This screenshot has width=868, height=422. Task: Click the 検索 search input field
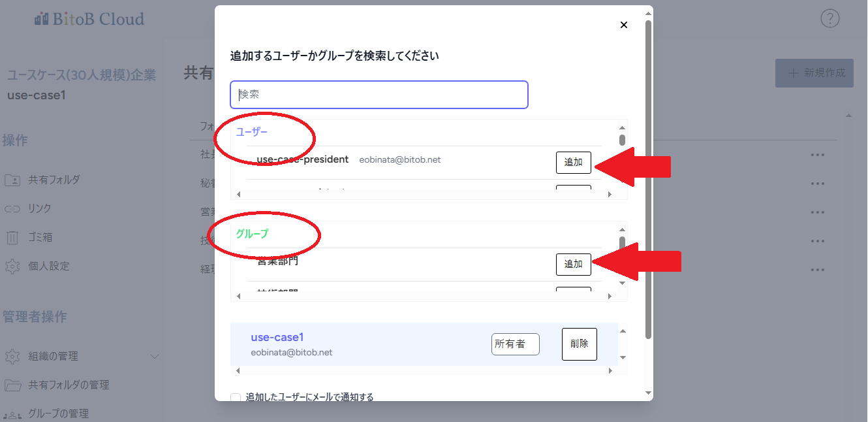pyautogui.click(x=379, y=95)
